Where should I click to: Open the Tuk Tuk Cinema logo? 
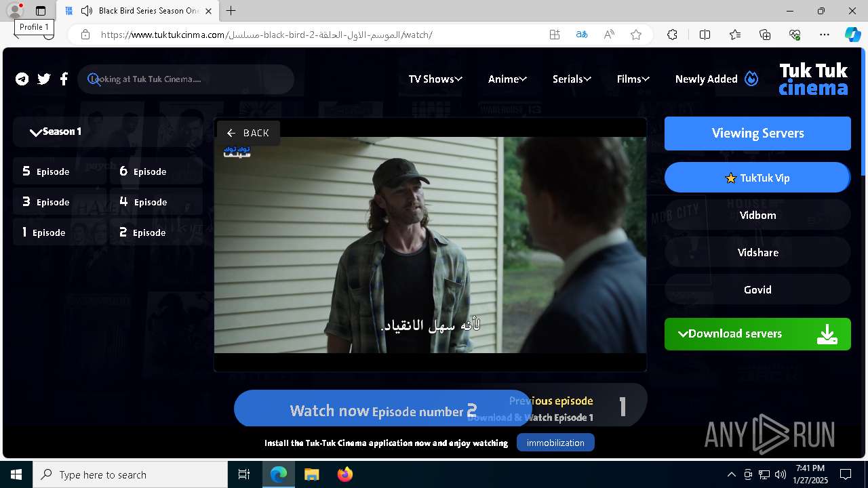tap(813, 79)
